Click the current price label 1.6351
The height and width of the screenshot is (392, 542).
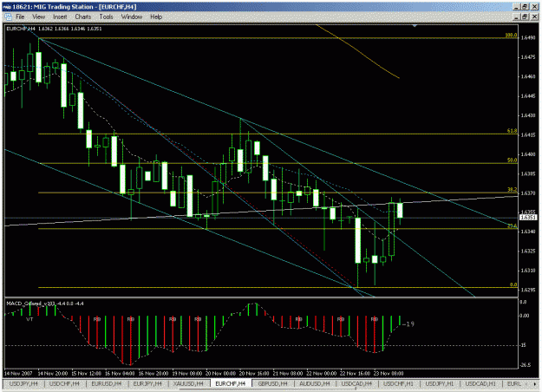pos(528,218)
